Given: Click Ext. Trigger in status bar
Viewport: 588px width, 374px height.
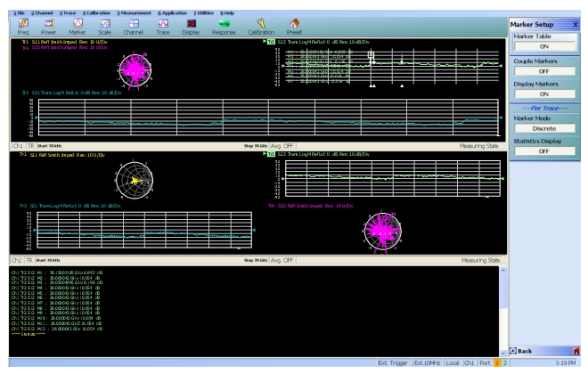Looking at the screenshot, I should click(x=392, y=362).
